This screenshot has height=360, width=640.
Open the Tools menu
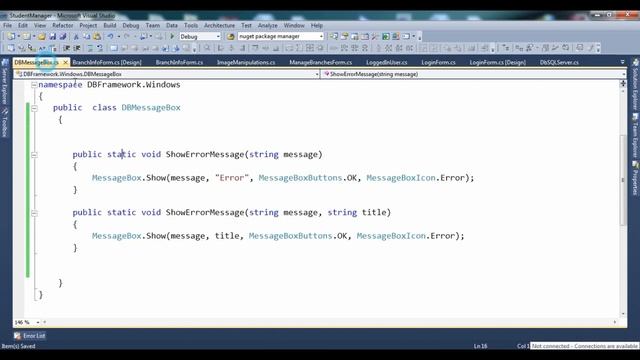tap(191, 25)
